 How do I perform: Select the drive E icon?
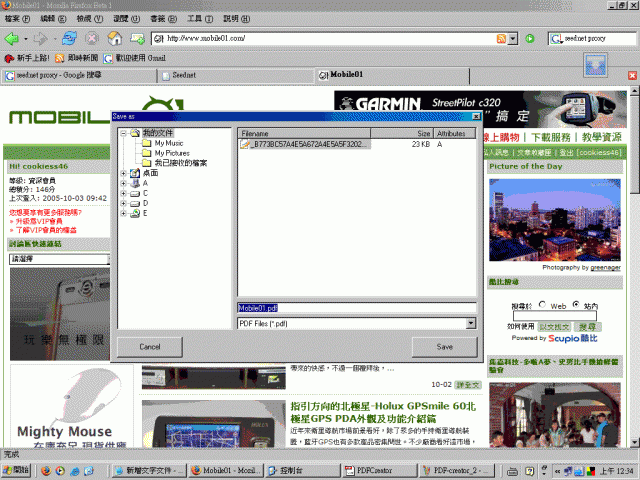pos(135,213)
